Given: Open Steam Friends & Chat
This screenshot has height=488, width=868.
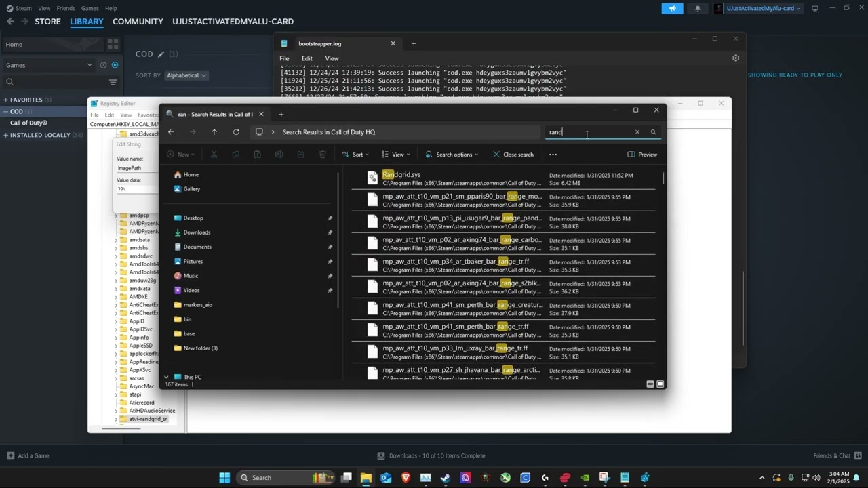Looking at the screenshot, I should click(x=837, y=455).
